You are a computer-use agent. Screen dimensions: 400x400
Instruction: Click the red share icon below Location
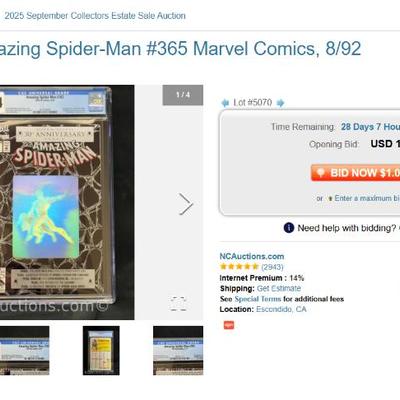[229, 325]
